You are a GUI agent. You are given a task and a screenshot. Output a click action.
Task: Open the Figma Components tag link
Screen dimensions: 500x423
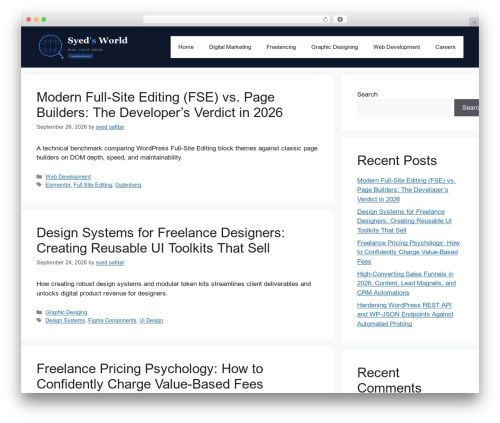pyautogui.click(x=112, y=320)
